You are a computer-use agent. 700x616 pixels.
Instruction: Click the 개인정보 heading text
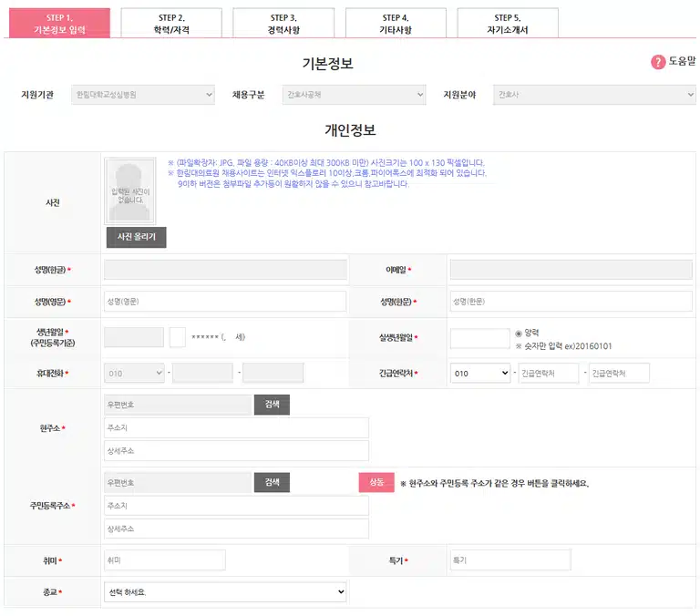point(350,130)
